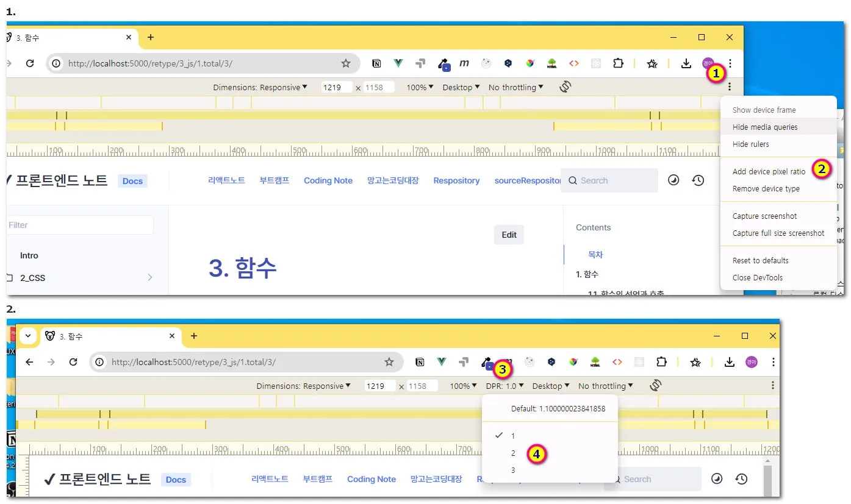This screenshot has width=851, height=504.
Task: Click the Filter input in the sidebar
Action: coord(79,225)
